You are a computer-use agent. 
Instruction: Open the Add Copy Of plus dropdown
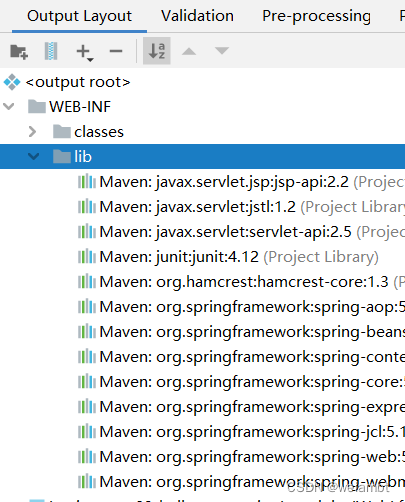coord(84,52)
